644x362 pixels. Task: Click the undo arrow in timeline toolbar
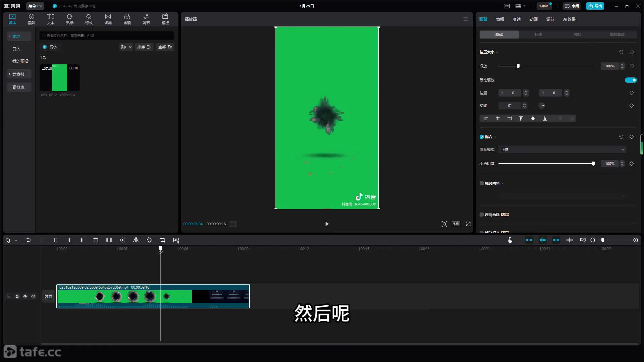pos(29,240)
